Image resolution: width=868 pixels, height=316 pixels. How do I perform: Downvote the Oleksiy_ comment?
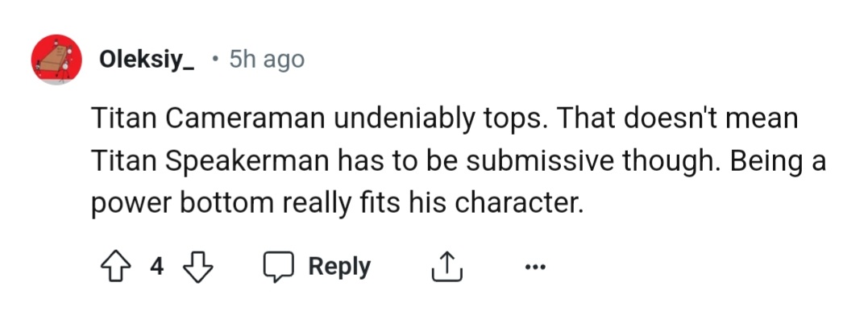[198, 267]
